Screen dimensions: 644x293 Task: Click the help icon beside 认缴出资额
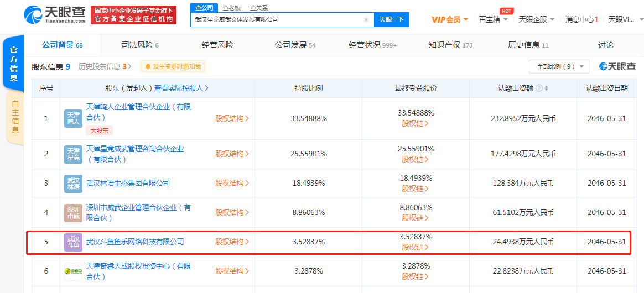[x=538, y=88]
